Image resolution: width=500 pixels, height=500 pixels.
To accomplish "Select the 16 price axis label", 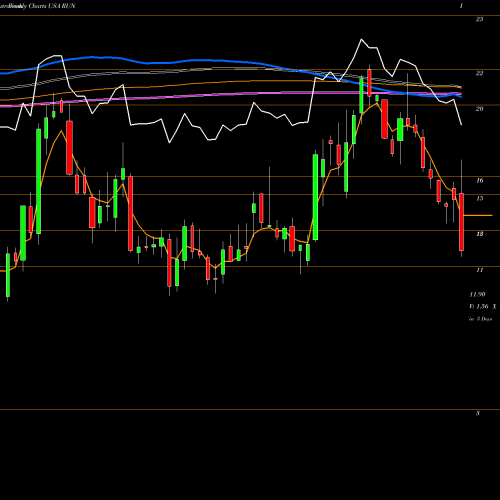I will (x=479, y=181).
